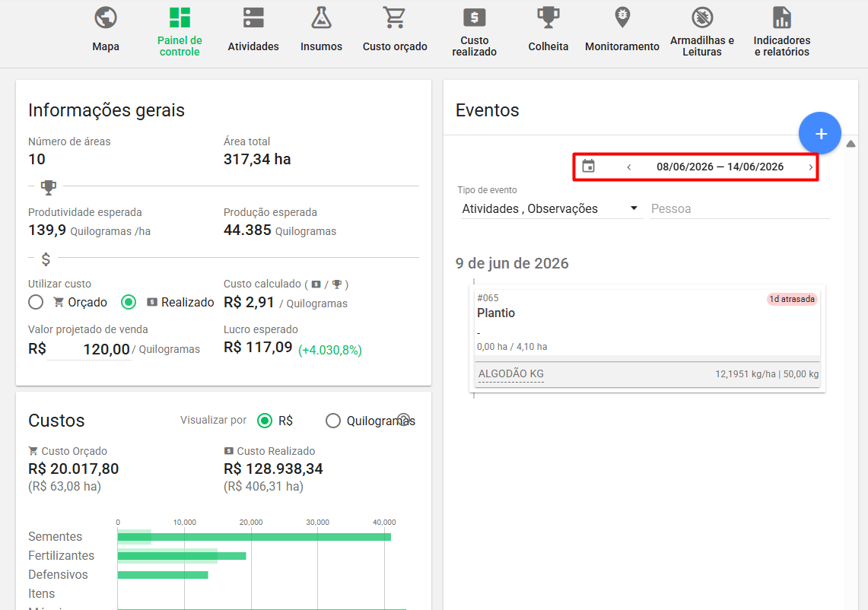Select the Painel de controle dashboard icon

coord(180,17)
